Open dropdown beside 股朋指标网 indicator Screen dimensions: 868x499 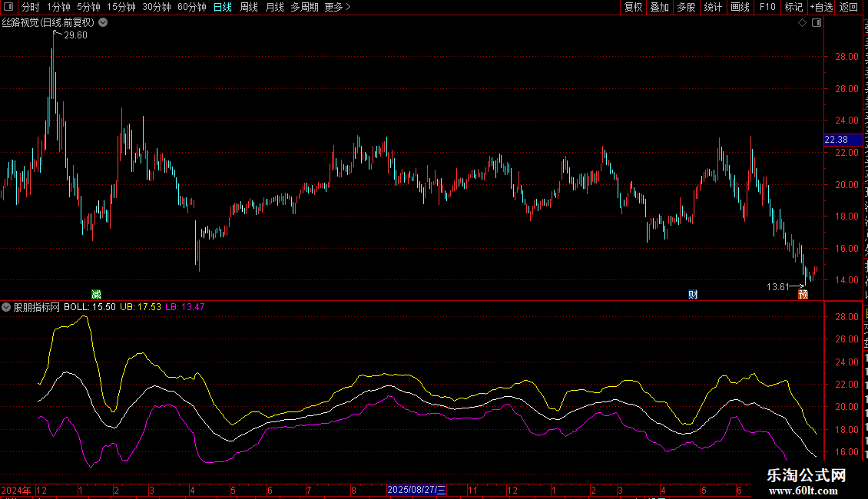click(6, 307)
